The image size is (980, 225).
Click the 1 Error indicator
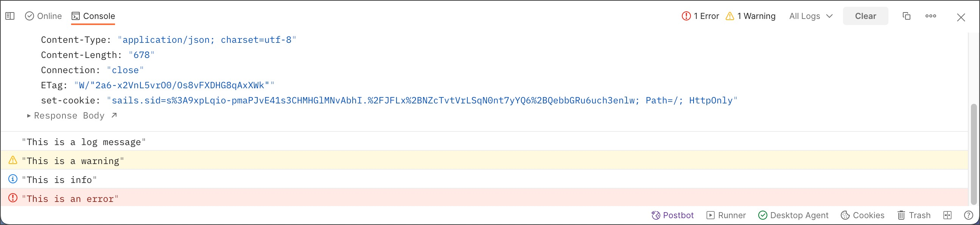tap(700, 16)
